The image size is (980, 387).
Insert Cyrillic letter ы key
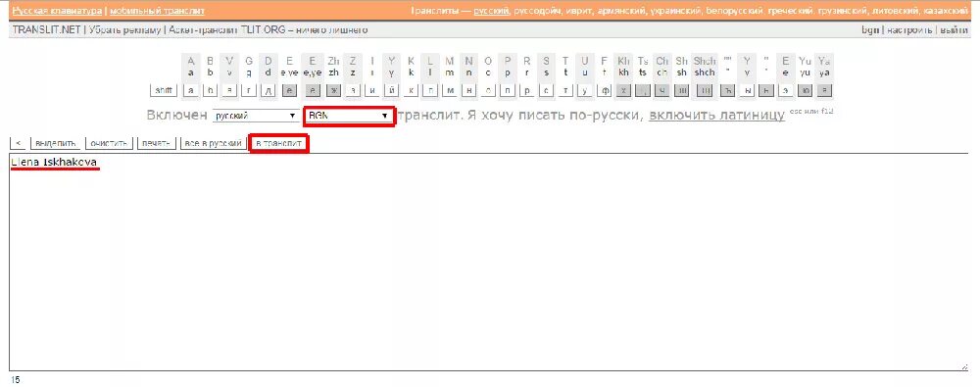click(748, 90)
